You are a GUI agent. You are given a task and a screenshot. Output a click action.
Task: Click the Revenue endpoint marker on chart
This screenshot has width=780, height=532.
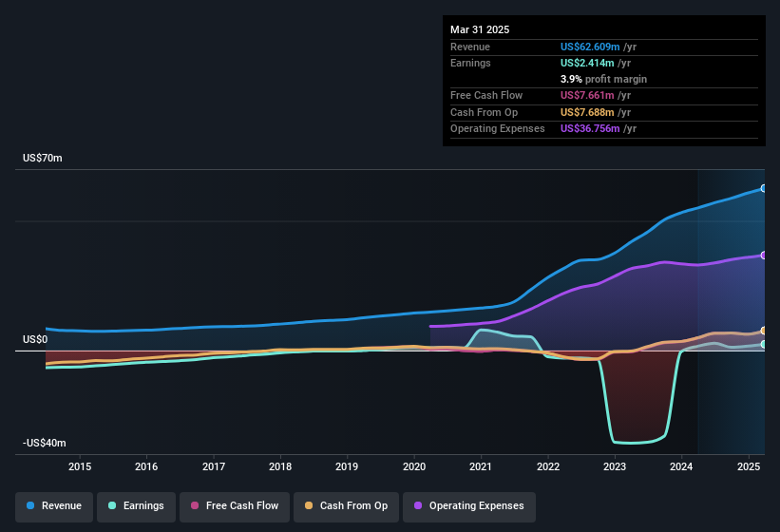coord(764,188)
